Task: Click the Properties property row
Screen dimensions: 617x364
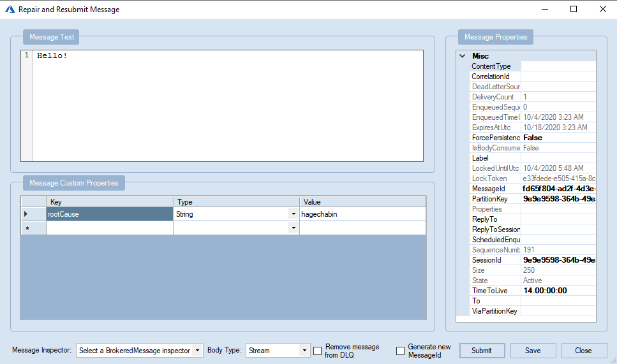Action: click(x=533, y=209)
